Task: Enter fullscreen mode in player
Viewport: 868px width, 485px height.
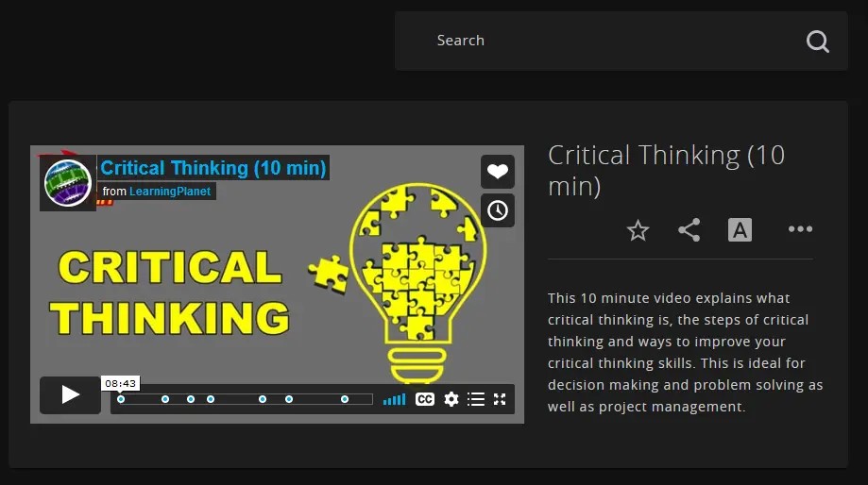Action: (x=501, y=399)
